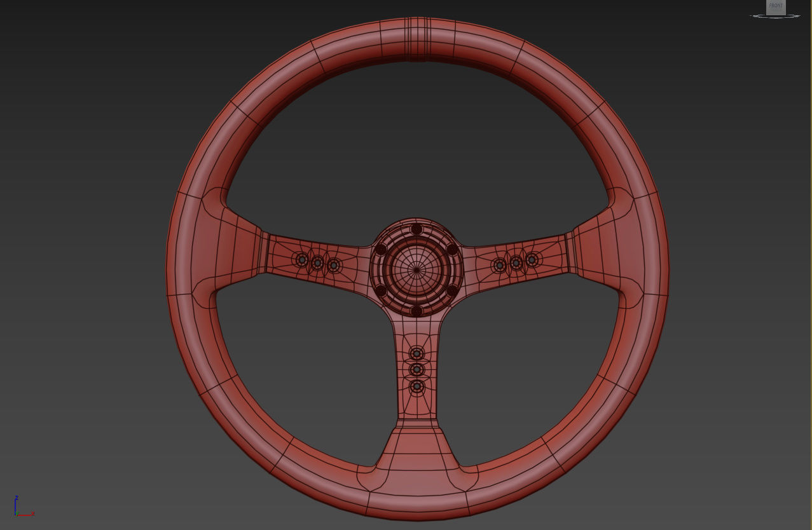Click the XZ axis tripod gizmo
The width and height of the screenshot is (812, 530).
pyautogui.click(x=24, y=506)
